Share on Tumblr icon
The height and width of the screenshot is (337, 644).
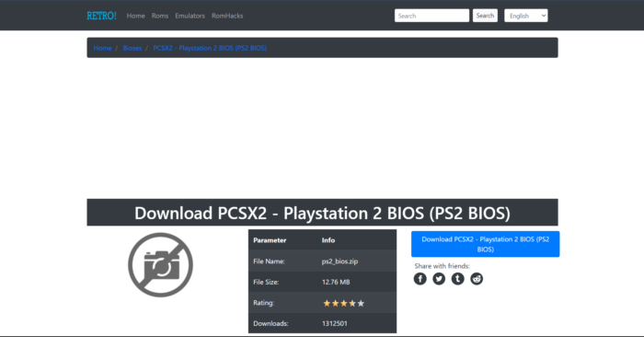coord(457,279)
